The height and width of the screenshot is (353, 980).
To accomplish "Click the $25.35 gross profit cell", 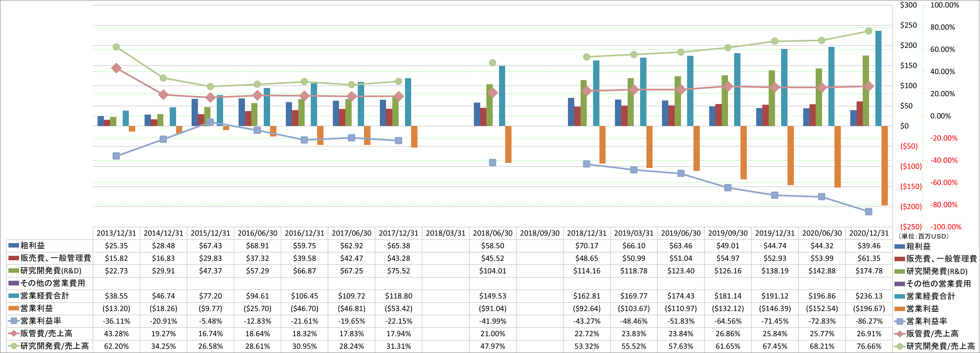I will pos(116,246).
